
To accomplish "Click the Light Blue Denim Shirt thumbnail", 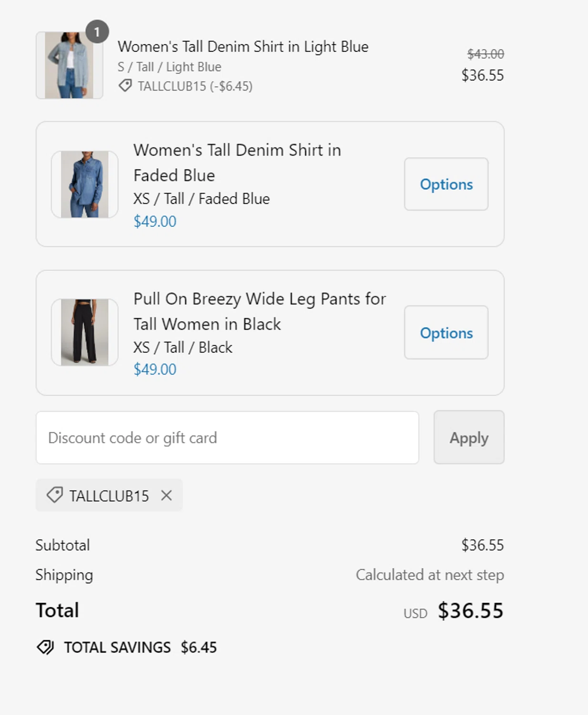I will [69, 66].
